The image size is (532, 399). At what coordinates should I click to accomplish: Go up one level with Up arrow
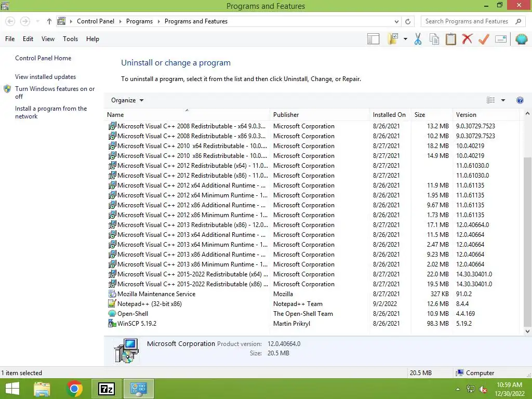click(x=49, y=21)
